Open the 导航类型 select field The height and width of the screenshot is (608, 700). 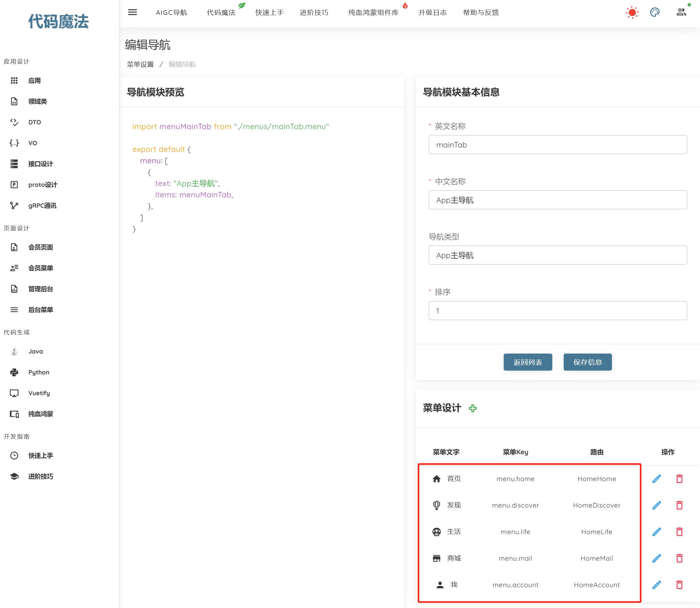558,255
